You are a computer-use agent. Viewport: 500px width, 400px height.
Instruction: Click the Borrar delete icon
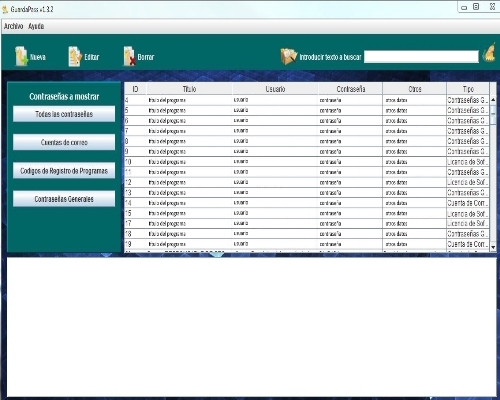pos(129,56)
